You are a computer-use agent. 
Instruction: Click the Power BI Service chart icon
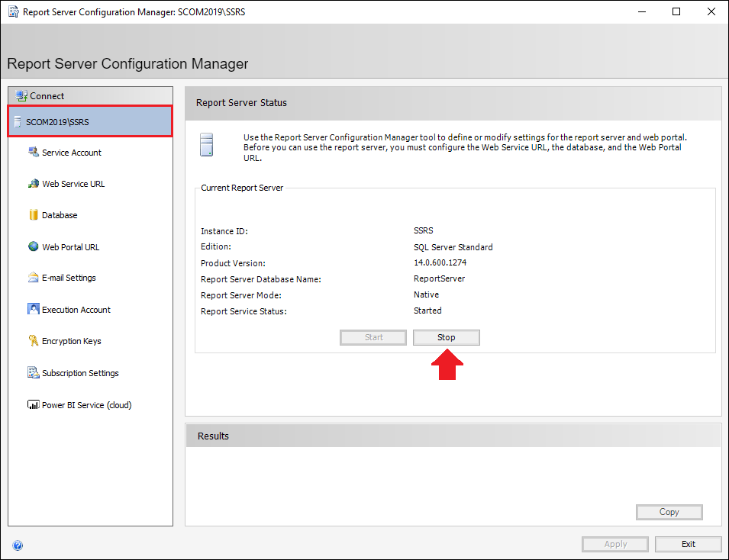(34, 405)
